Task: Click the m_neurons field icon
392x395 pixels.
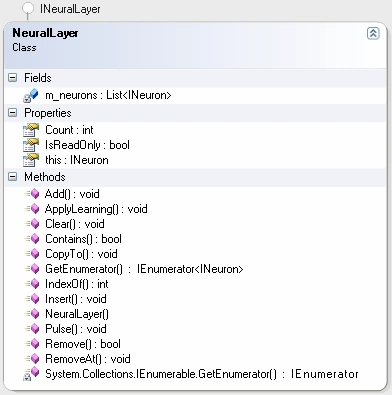Action: coord(31,96)
